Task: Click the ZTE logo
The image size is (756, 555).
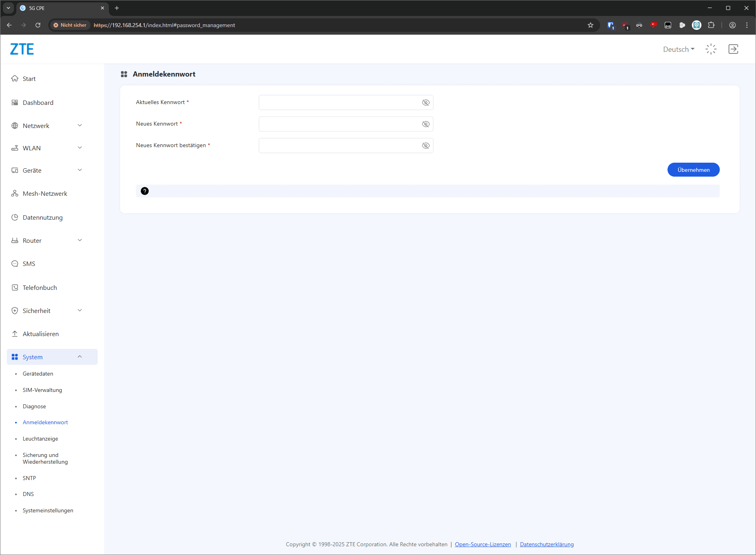Action: point(22,49)
